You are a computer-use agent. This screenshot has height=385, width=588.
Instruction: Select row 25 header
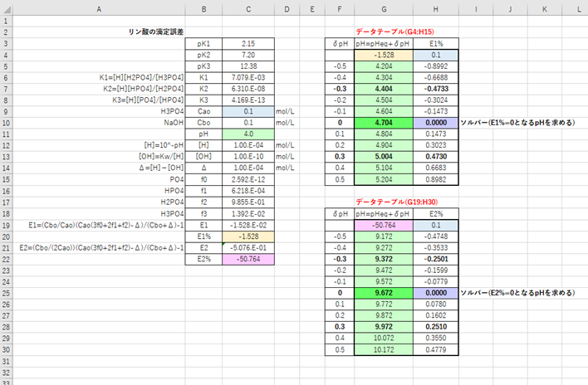tap(6, 293)
